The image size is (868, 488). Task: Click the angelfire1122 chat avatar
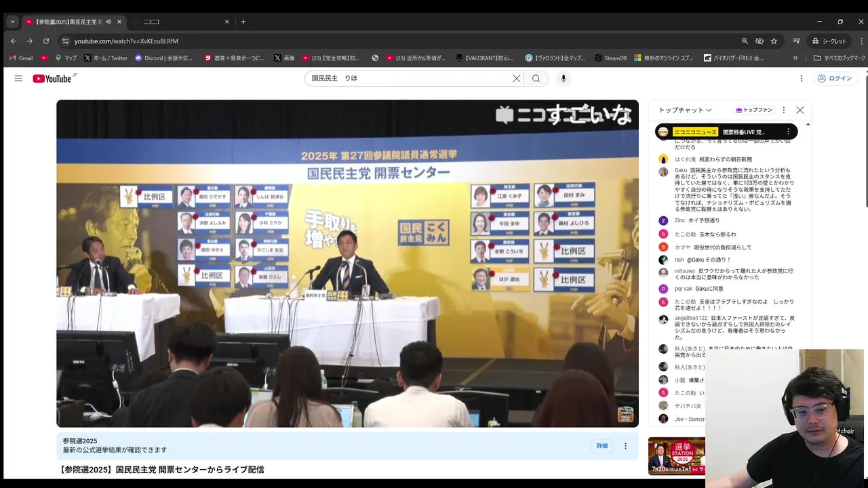pos(663,319)
